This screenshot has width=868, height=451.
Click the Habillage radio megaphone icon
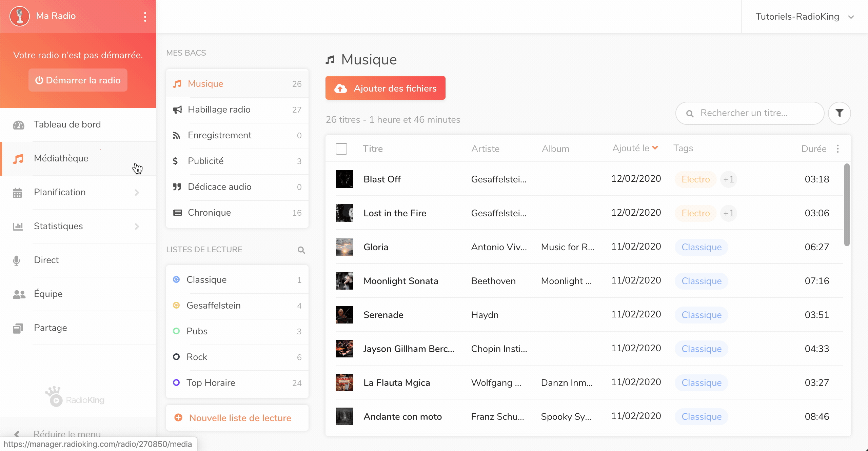coord(177,110)
